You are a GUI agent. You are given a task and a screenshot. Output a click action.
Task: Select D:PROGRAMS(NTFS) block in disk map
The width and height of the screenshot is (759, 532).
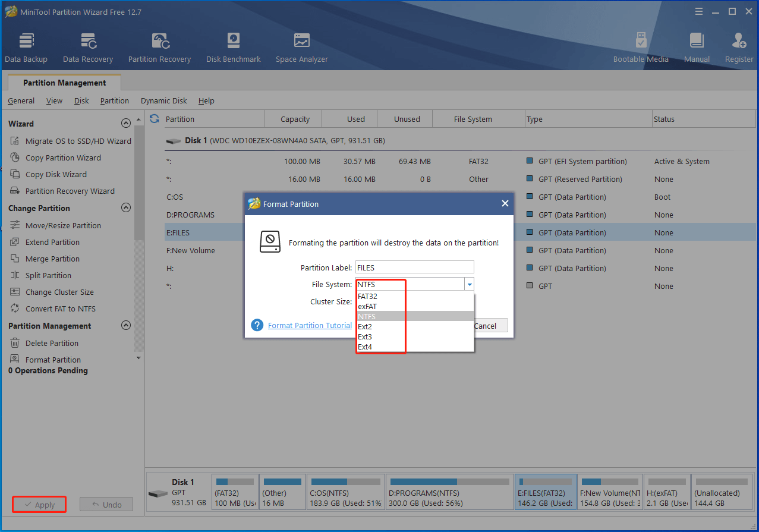[449, 492]
